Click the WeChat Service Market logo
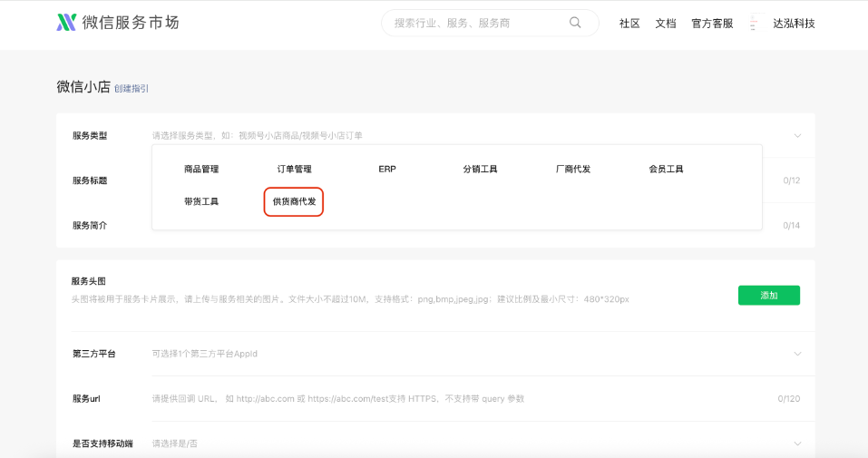868x458 pixels. [x=117, y=23]
